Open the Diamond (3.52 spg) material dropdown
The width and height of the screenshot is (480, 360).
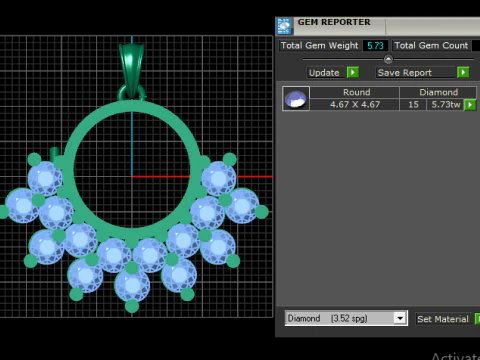point(400,318)
